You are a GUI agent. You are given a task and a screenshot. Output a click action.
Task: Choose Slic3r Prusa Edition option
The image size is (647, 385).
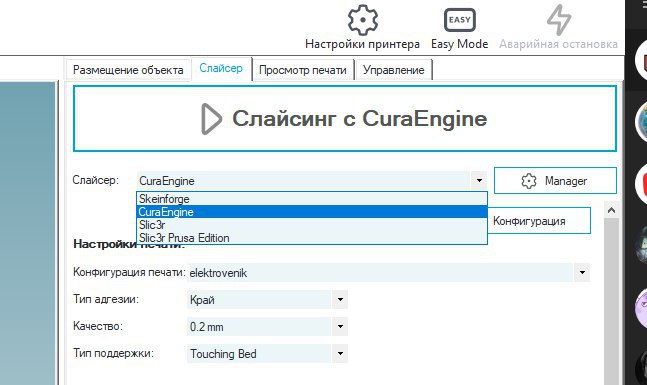pyautogui.click(x=312, y=238)
